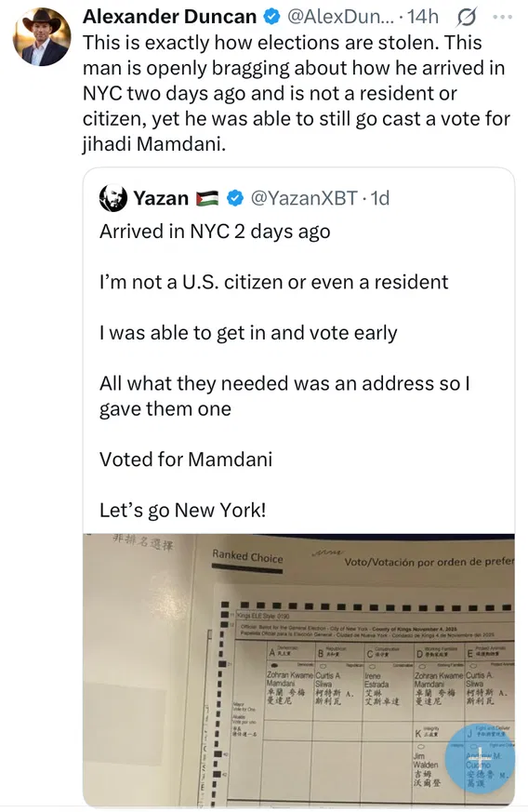Image resolution: width=528 pixels, height=812 pixels.
Task: Click the Palestinian flag emoji beside Yazan
Action: pos(207,198)
